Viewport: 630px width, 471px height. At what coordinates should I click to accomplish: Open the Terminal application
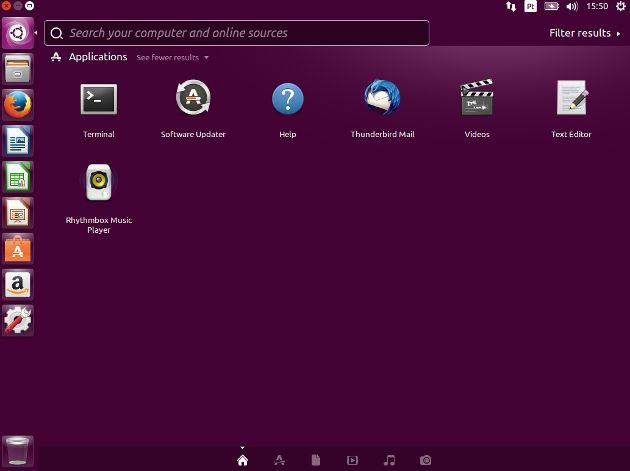(x=98, y=100)
